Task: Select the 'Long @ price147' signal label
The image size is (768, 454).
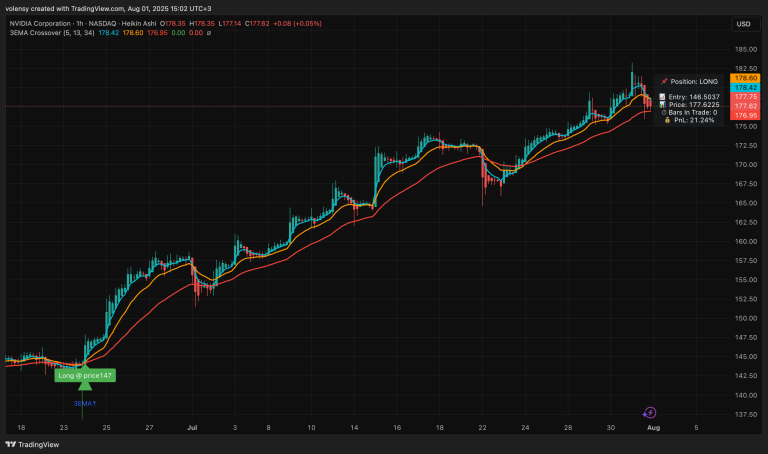Action: coord(85,375)
